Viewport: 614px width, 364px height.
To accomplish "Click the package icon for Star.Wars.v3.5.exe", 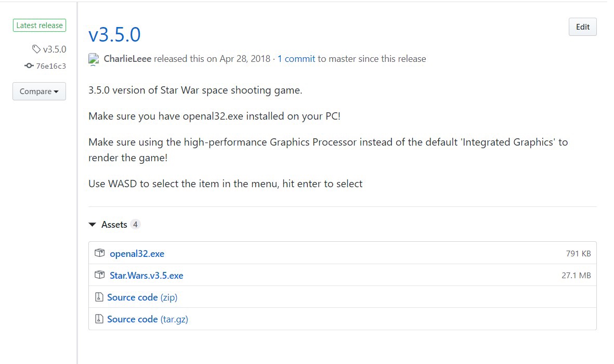I will (x=99, y=276).
